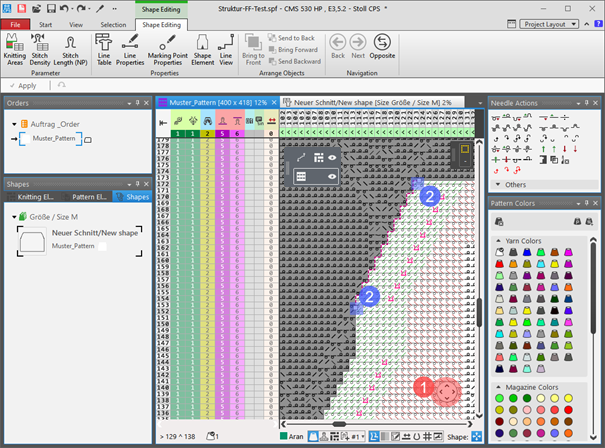
Task: Open Marking Point Properties
Action: (167, 47)
